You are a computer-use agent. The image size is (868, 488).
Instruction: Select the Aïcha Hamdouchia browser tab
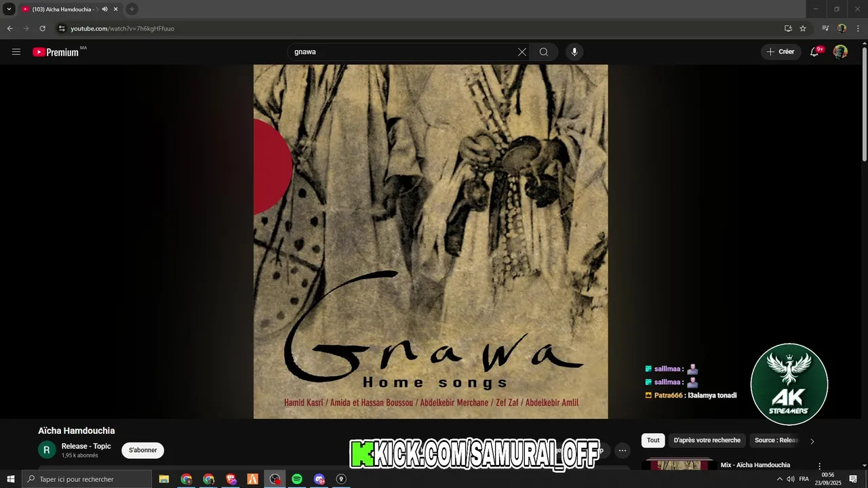(x=71, y=9)
